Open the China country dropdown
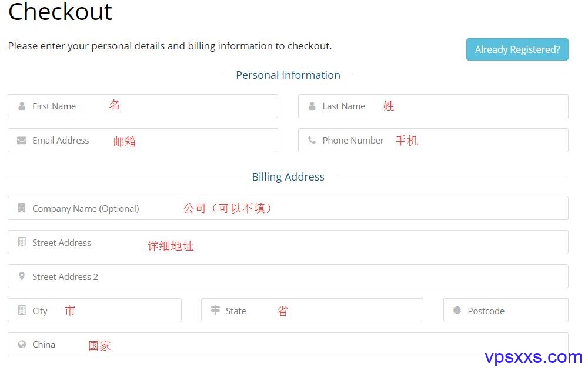Screen dimensions: 588x370 (x=288, y=345)
